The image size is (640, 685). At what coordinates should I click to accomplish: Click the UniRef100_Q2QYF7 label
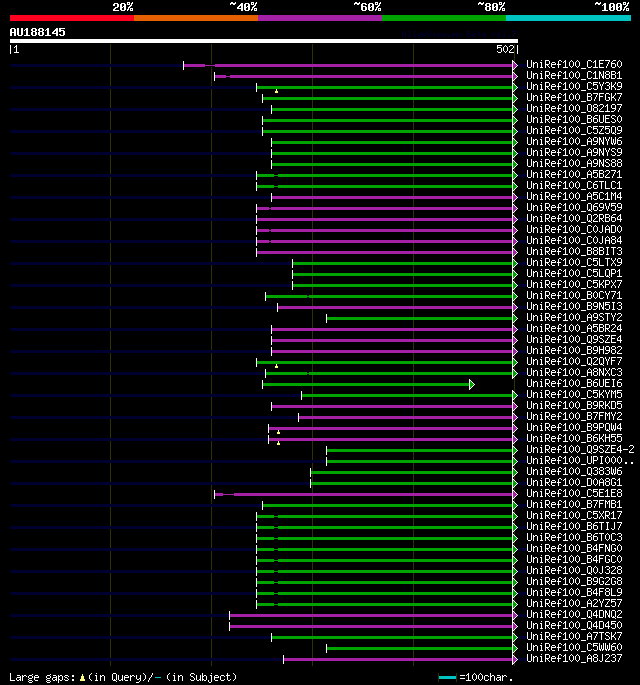click(x=574, y=362)
